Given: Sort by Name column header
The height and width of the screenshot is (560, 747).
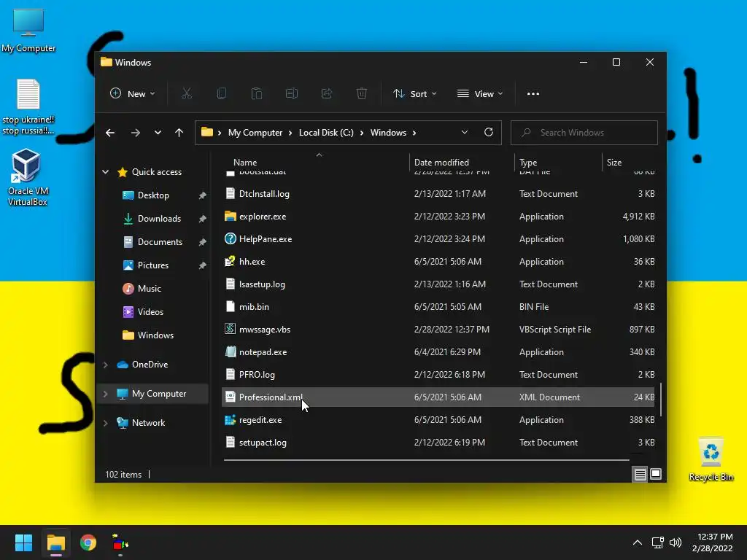Looking at the screenshot, I should pos(245,163).
